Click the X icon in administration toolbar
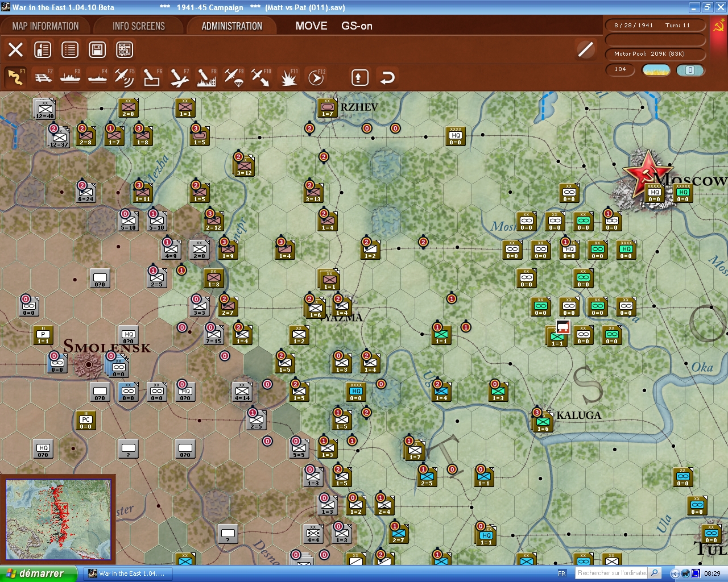The image size is (728, 582). (15, 49)
